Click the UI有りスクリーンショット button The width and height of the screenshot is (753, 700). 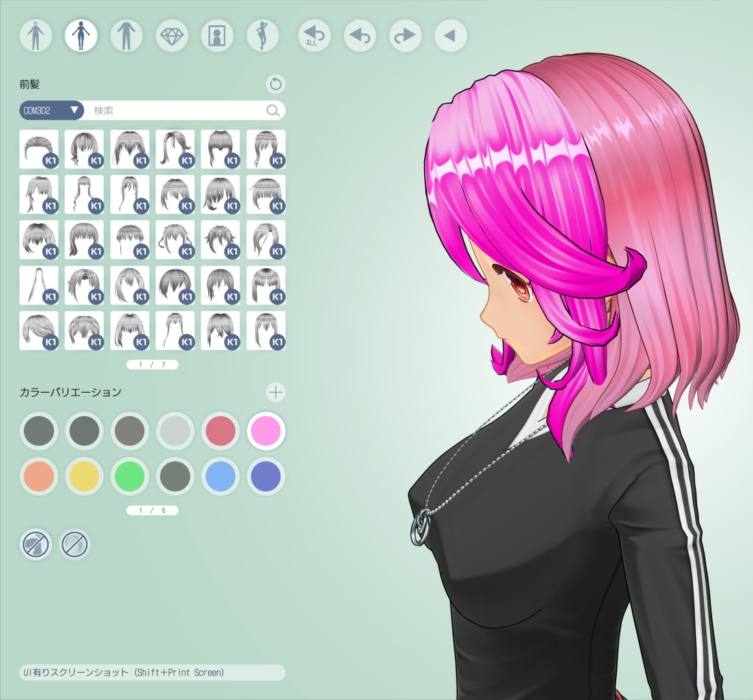(152, 672)
